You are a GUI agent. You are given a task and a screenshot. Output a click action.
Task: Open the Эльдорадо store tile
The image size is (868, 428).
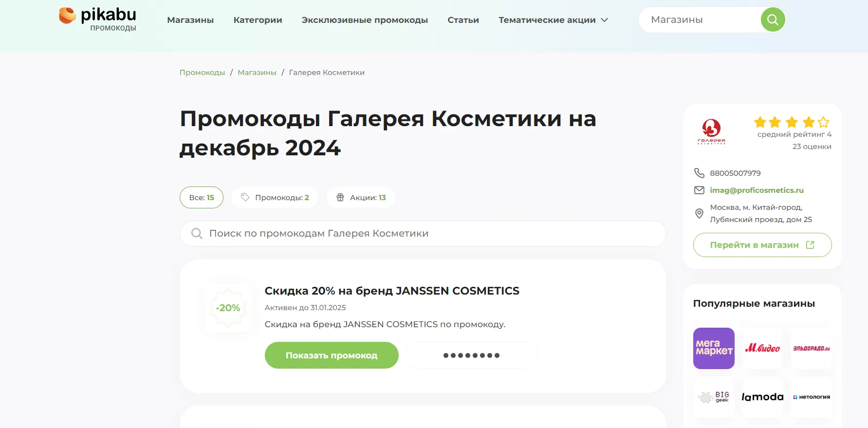(x=812, y=348)
